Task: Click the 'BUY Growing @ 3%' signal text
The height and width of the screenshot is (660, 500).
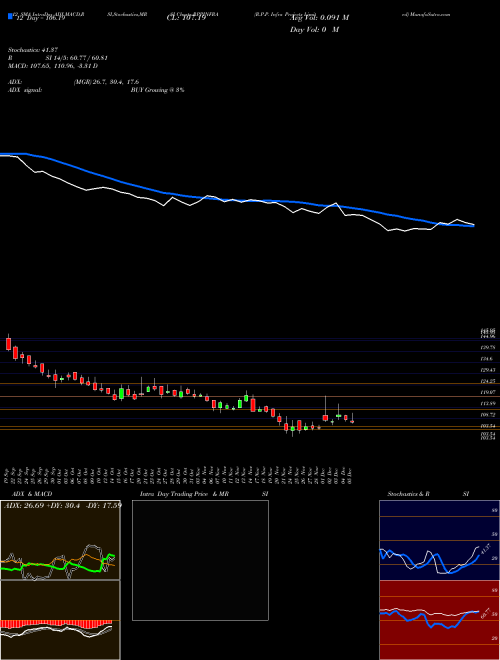Action: [157, 90]
